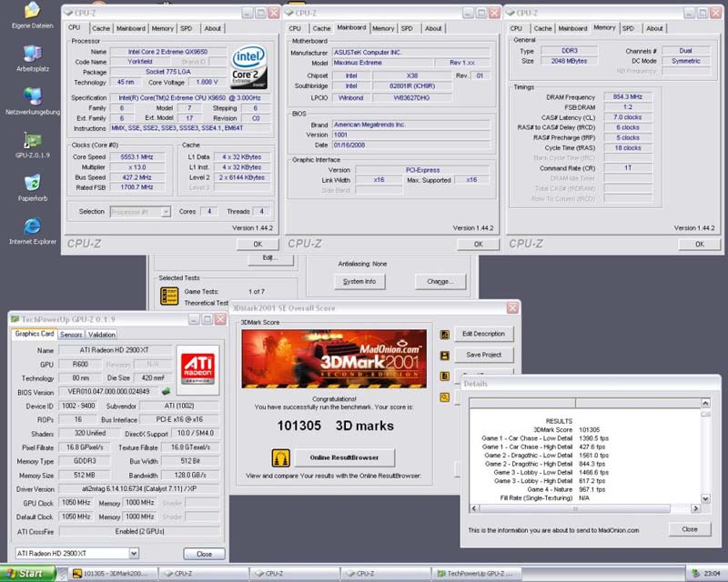Click the Details list scroll up arrow
This screenshot has width=728, height=582.
[x=705, y=403]
